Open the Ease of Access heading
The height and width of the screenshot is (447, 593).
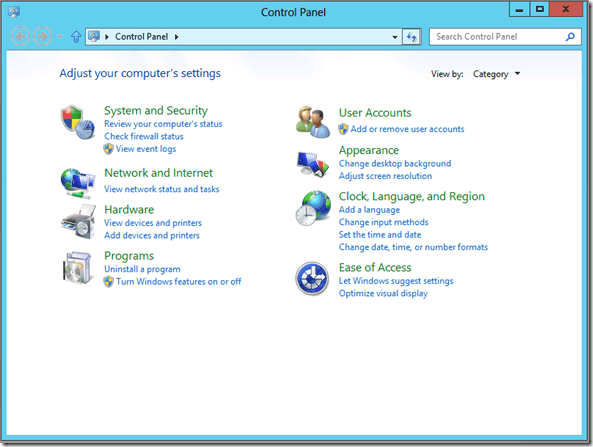coord(375,268)
